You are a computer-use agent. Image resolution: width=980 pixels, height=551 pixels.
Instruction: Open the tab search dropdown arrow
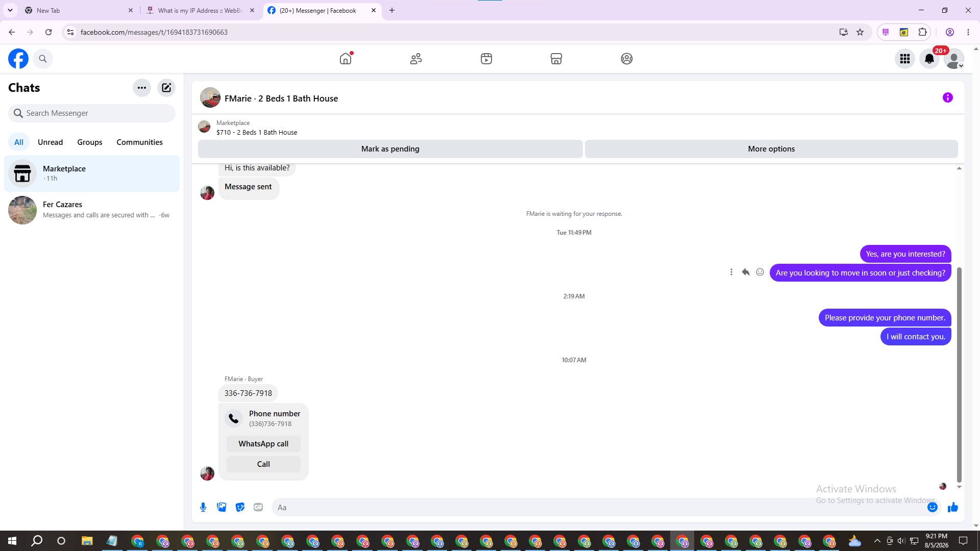(x=10, y=10)
